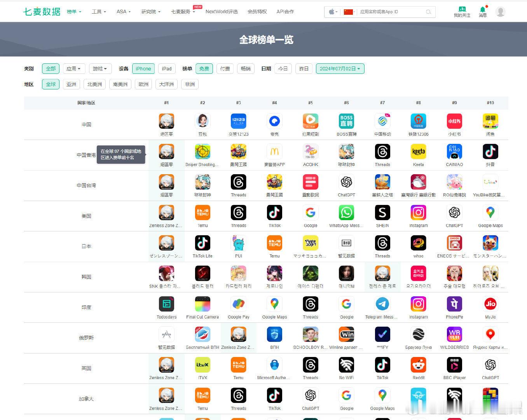Click MyJio app icon in 印度 row
This screenshot has width=527, height=420.
pos(490,304)
